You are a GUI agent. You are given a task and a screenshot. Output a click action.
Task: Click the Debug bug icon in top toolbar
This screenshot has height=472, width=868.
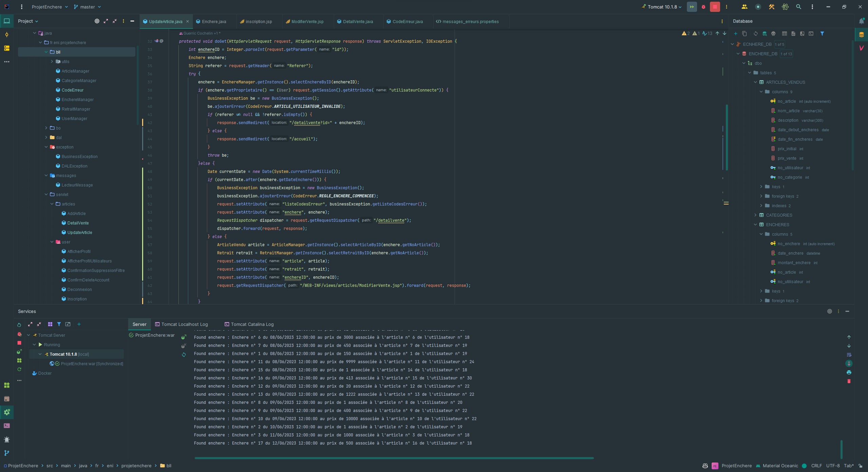(703, 7)
